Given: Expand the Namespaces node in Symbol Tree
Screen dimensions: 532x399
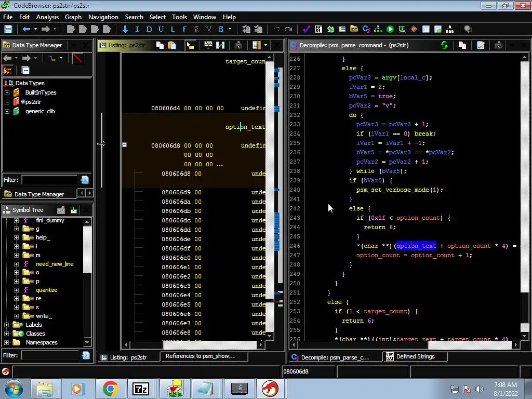Looking at the screenshot, I should click(6, 343).
